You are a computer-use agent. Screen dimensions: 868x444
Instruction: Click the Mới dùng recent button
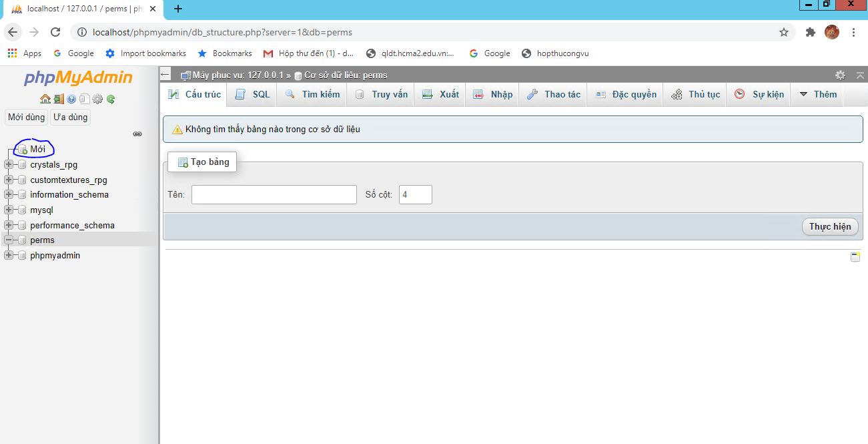pyautogui.click(x=26, y=117)
